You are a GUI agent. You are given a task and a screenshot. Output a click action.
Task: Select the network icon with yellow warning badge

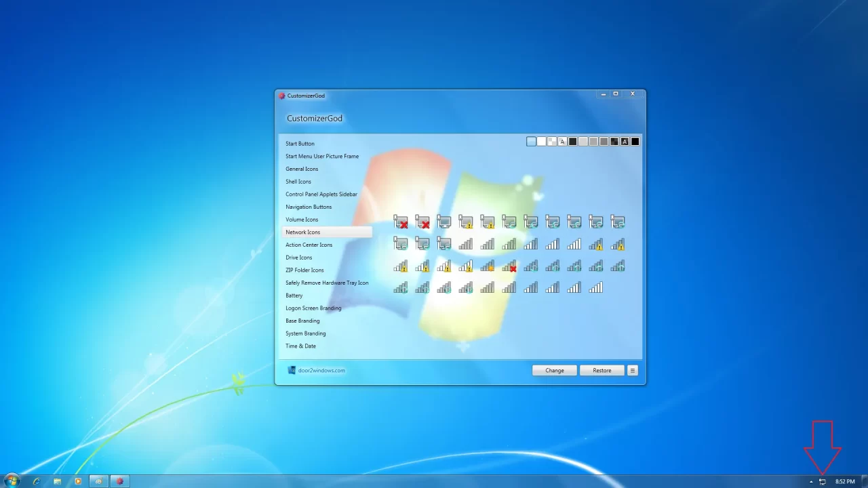click(x=466, y=222)
